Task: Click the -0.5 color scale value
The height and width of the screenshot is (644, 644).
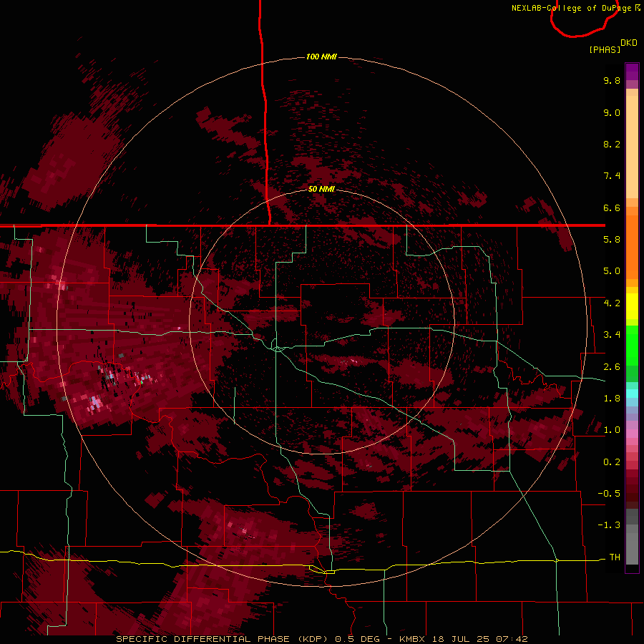Action: (609, 494)
